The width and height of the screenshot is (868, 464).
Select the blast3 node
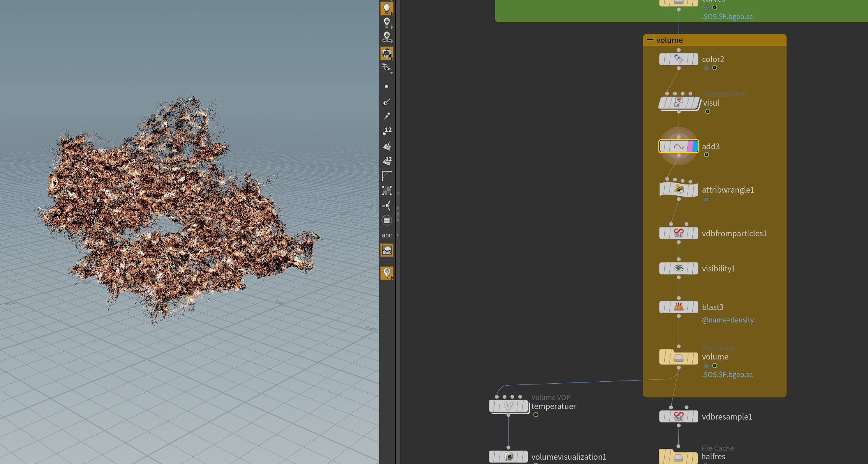(679, 307)
